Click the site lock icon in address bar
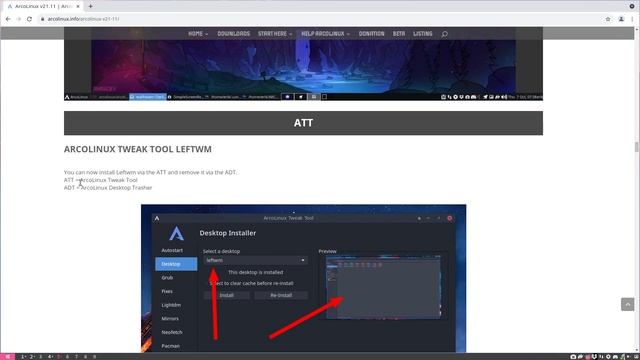Screen dimensions: 640x360 pos(42,19)
